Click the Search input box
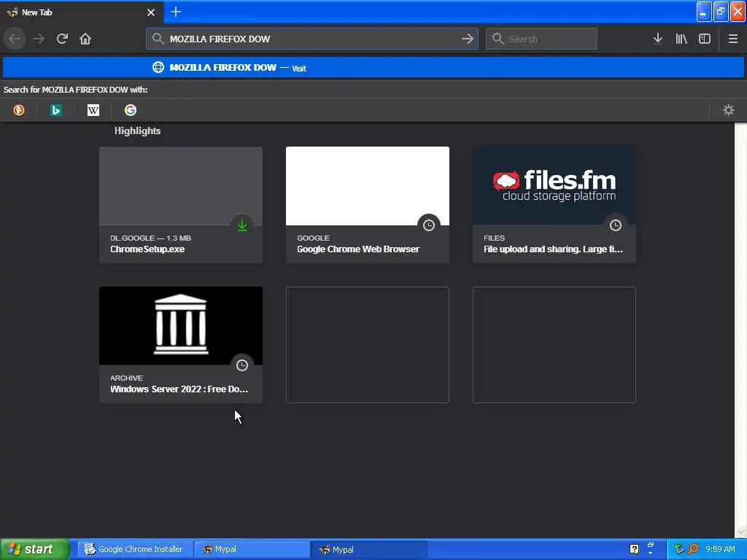Screen dimensions: 747x560 click(x=541, y=39)
